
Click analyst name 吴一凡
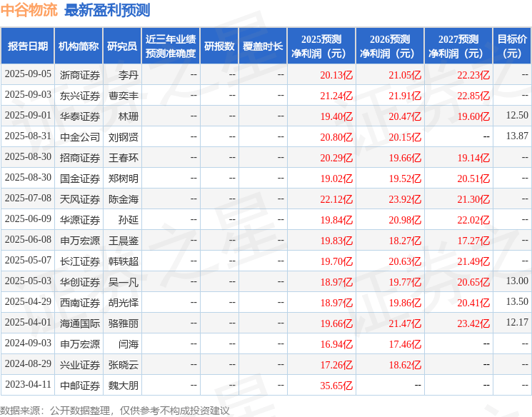[123, 282]
